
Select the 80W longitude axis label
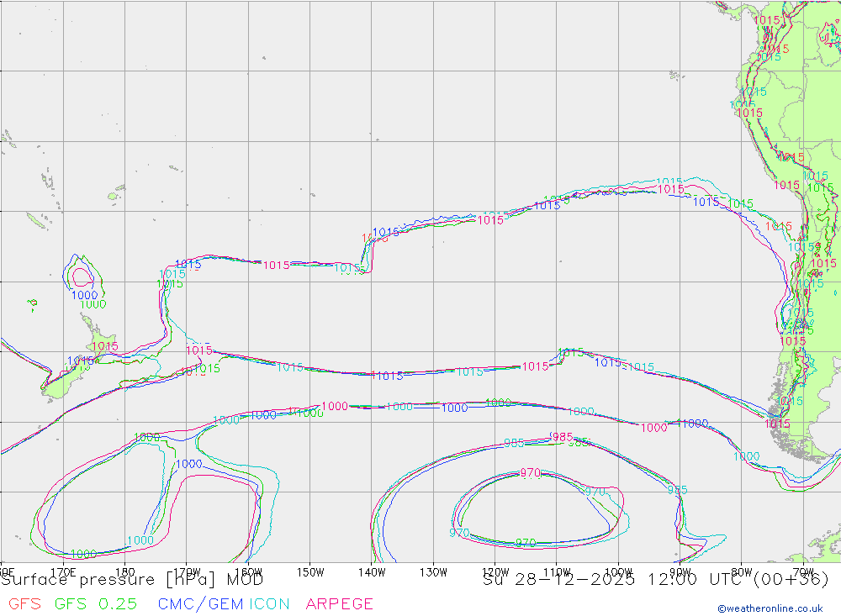click(x=741, y=571)
